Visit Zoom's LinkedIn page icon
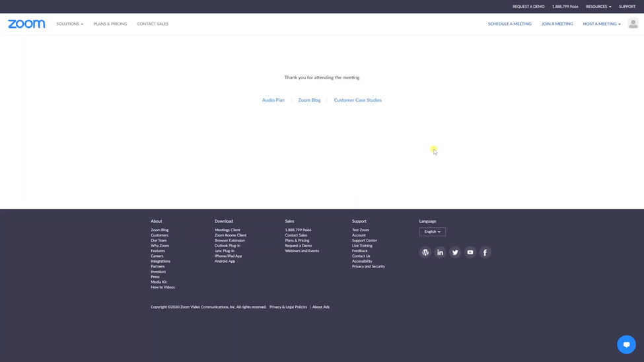 [x=440, y=252]
